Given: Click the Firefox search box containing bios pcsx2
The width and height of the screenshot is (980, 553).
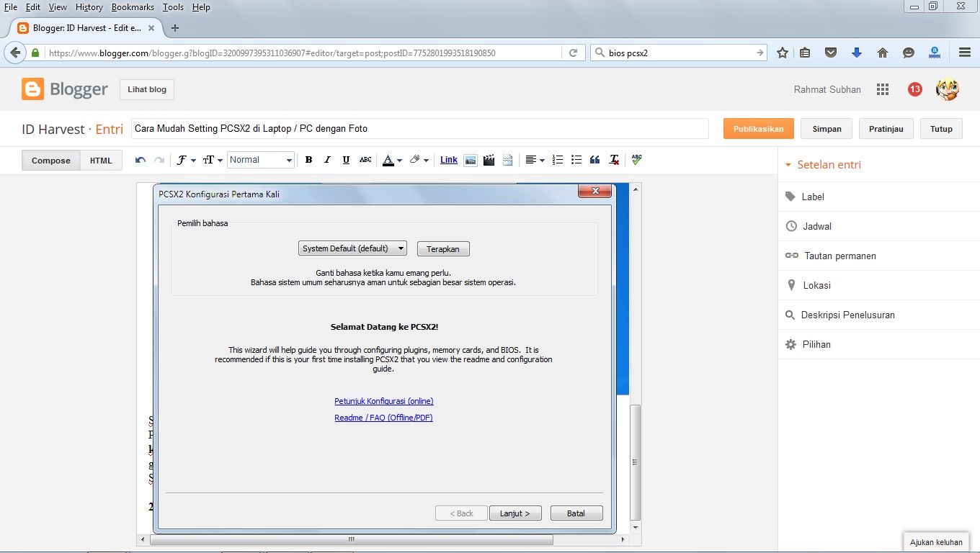Looking at the screenshot, I should pos(679,53).
